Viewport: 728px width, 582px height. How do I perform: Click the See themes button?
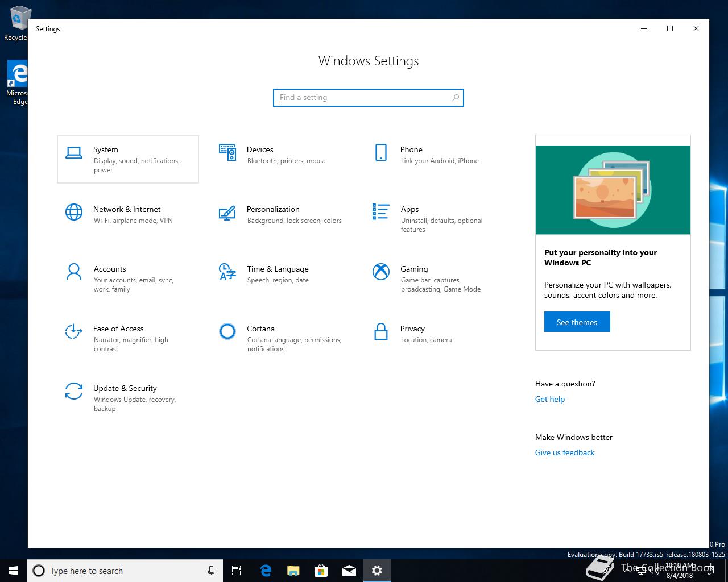577,322
